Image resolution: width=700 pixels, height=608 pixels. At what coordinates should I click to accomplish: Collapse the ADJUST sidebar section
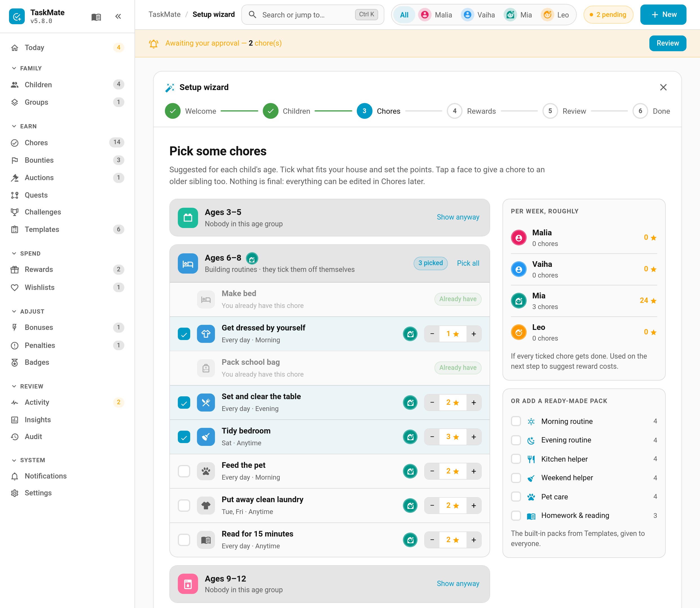[x=28, y=312]
